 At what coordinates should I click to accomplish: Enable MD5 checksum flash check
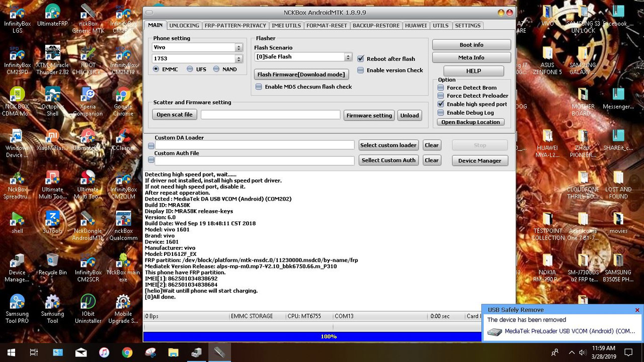[259, 87]
